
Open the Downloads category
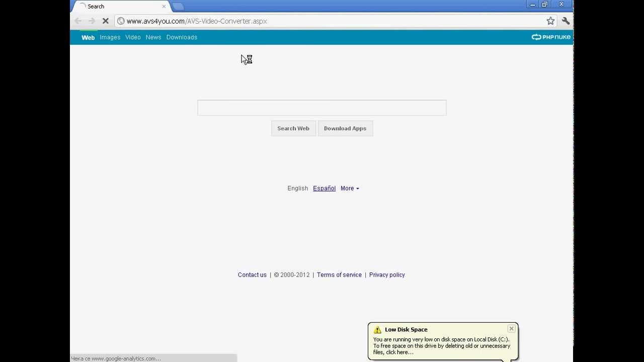coord(182,37)
